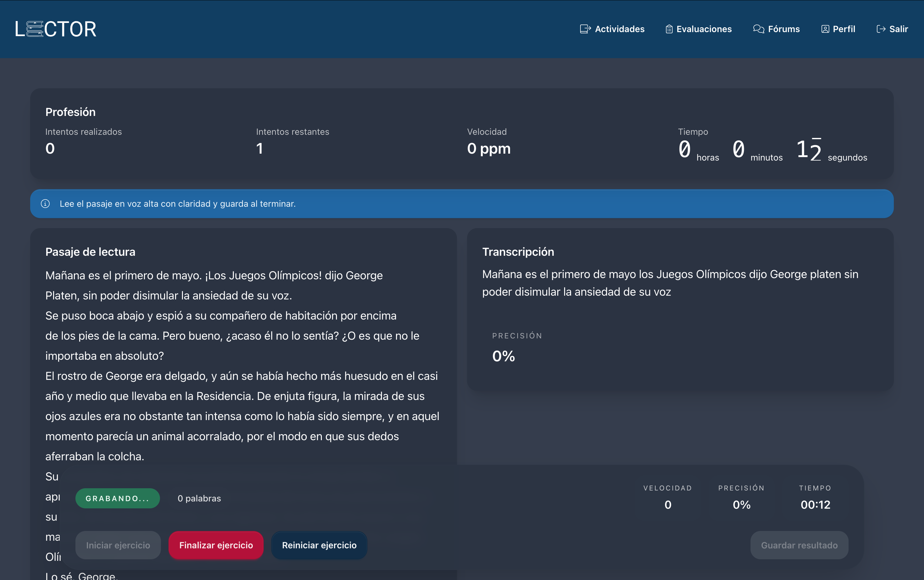Image resolution: width=924 pixels, height=580 pixels.
Task: View the Perfil page
Action: pos(838,29)
